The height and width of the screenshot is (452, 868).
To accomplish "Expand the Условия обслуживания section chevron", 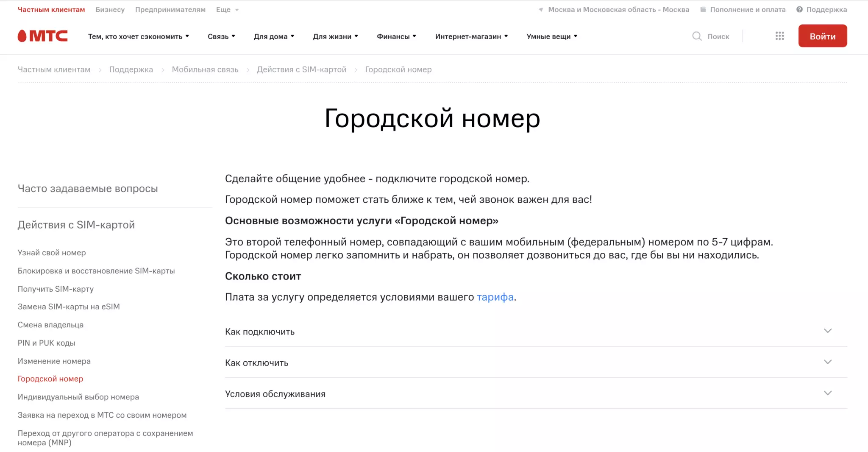I will point(828,393).
